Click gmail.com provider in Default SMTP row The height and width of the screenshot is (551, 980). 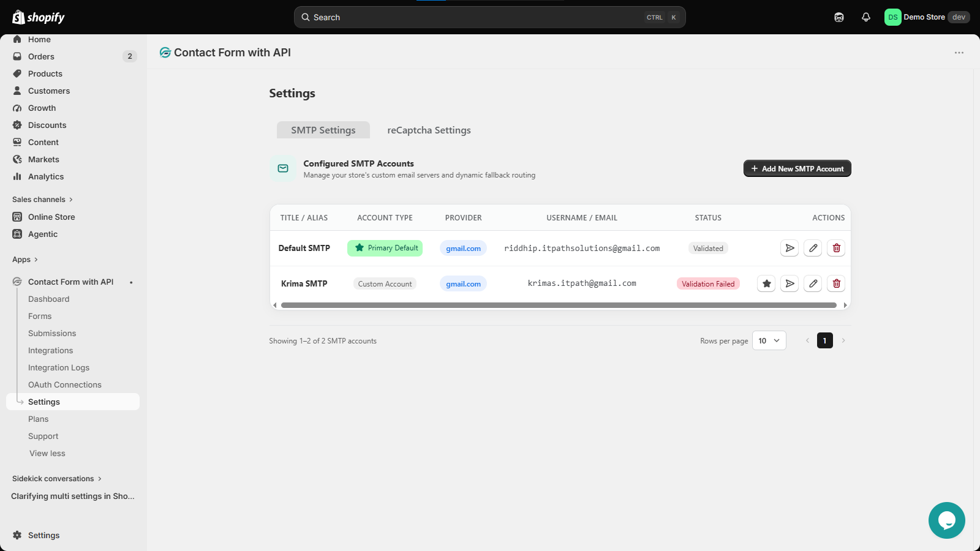463,248
